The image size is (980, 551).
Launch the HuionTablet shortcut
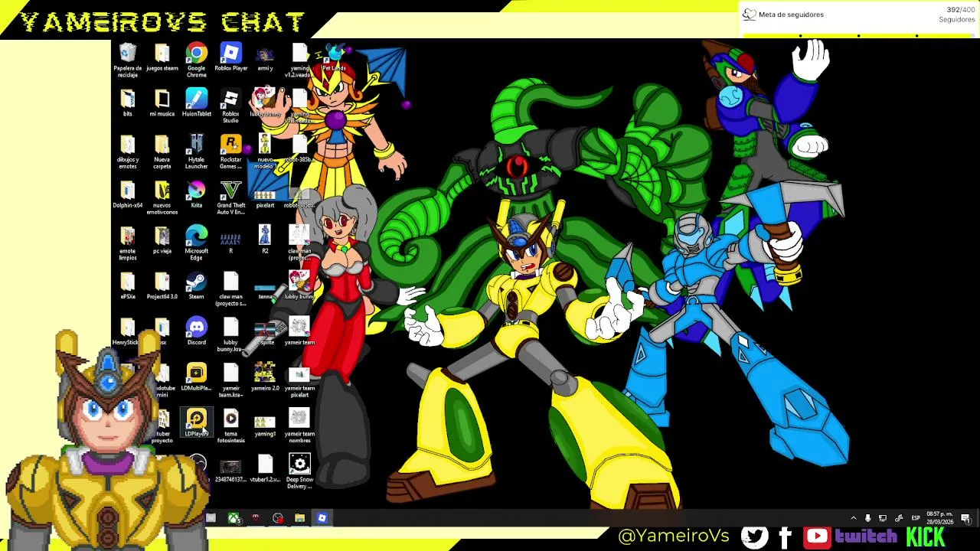[197, 103]
